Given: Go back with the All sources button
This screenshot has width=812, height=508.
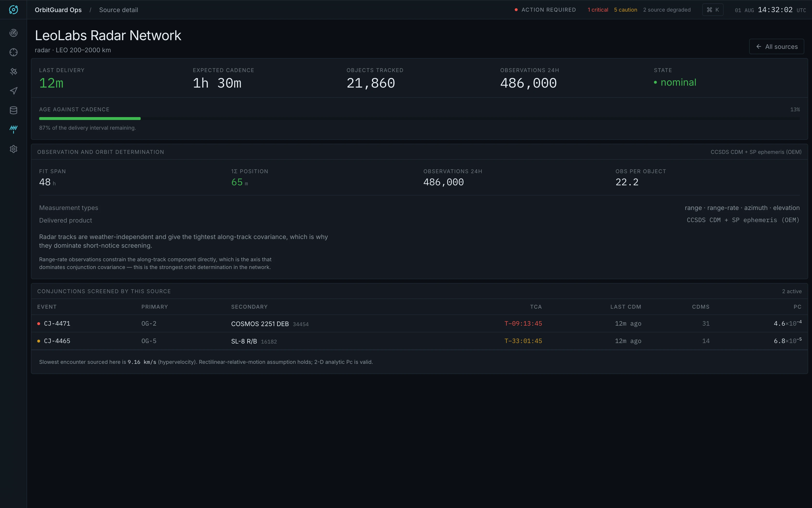Looking at the screenshot, I should (x=776, y=47).
